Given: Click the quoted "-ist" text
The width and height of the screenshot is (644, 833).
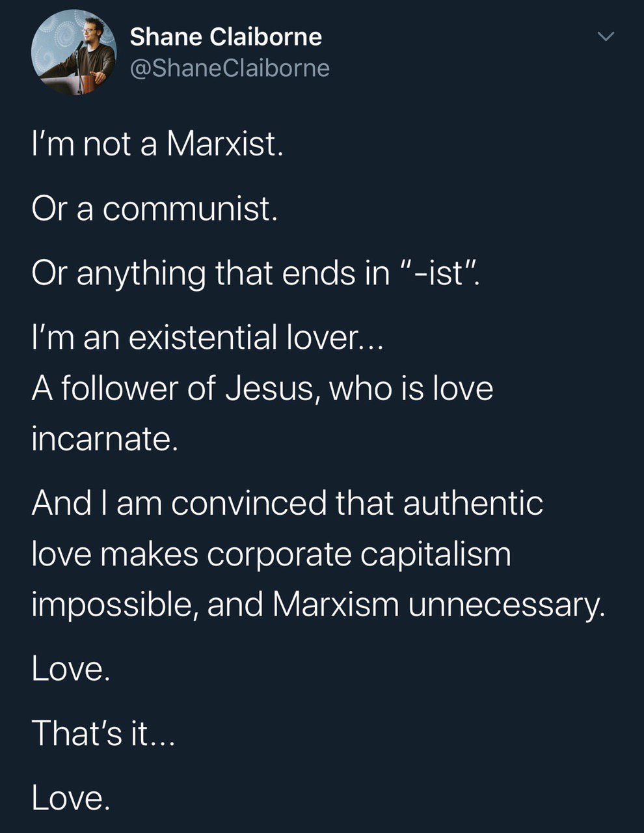Looking at the screenshot, I should (x=439, y=272).
